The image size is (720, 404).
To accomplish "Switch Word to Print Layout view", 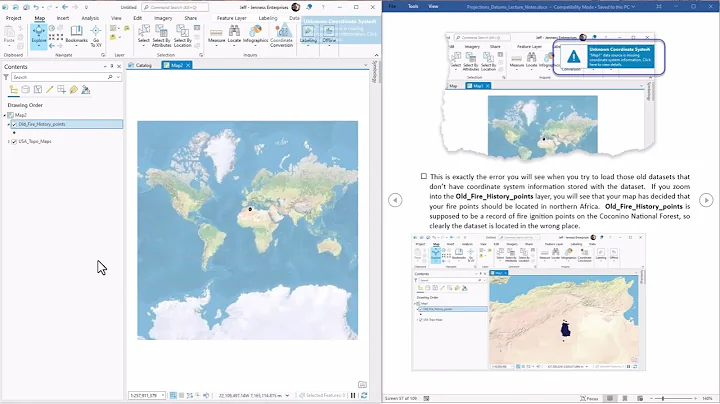I will [625, 398].
